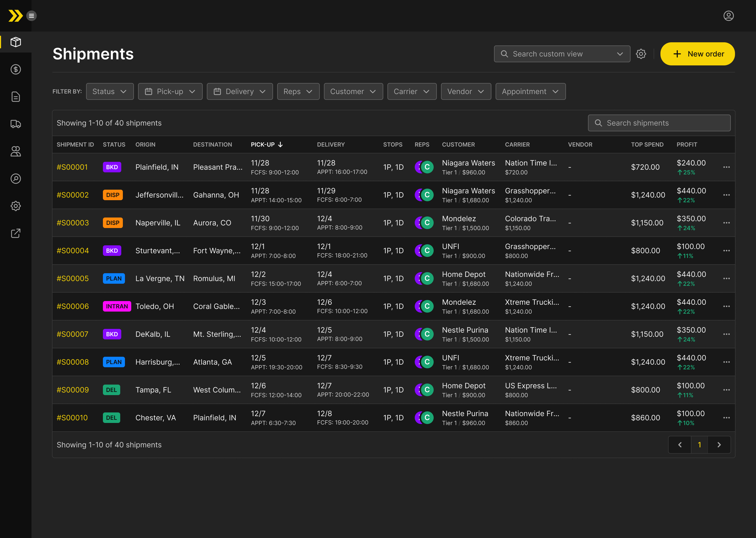Open shipment #S00003 link
756x538 pixels.
tap(73, 223)
